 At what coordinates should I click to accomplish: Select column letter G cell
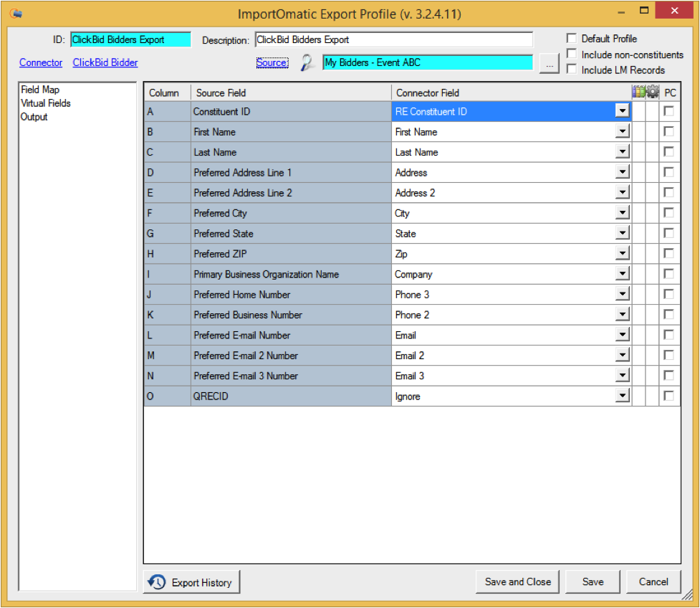click(168, 233)
